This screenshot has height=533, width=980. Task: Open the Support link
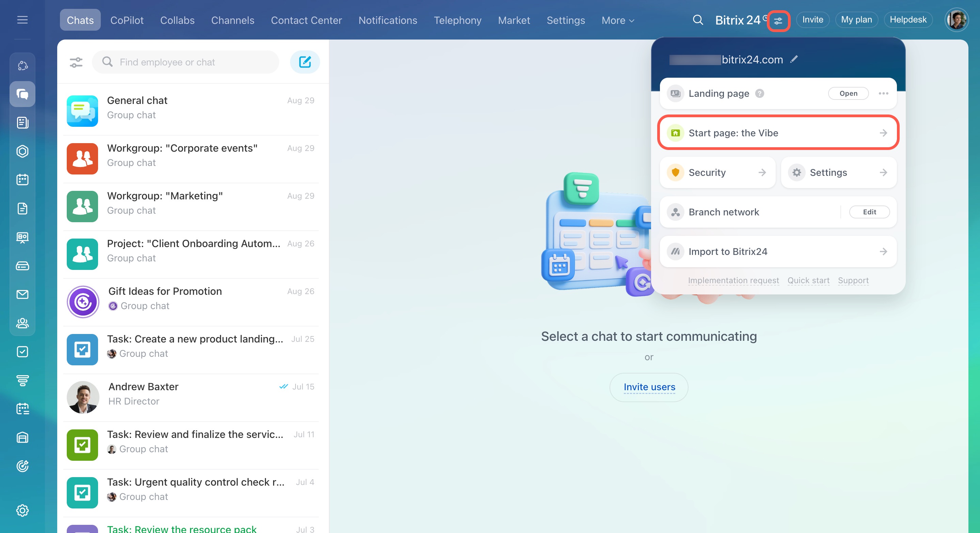(x=853, y=280)
